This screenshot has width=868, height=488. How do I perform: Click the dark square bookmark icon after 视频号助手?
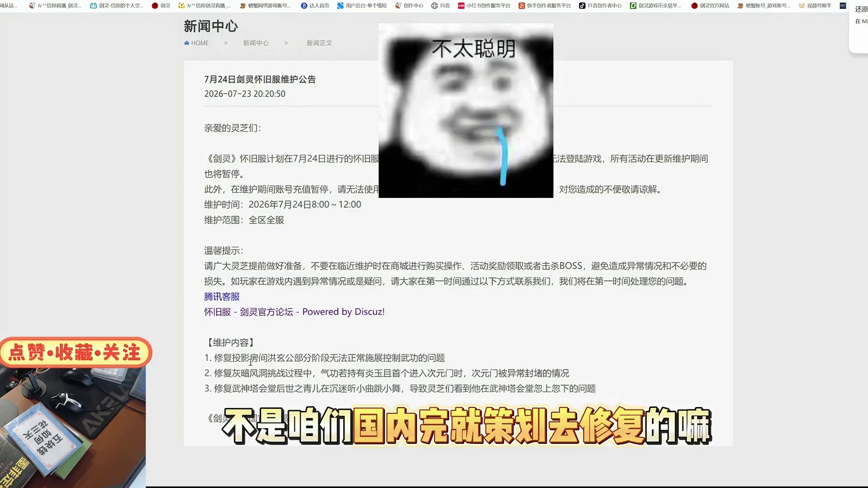pos(843,6)
